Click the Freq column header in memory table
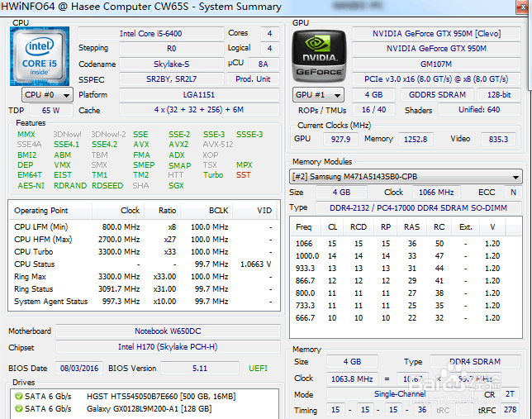 coord(306,226)
